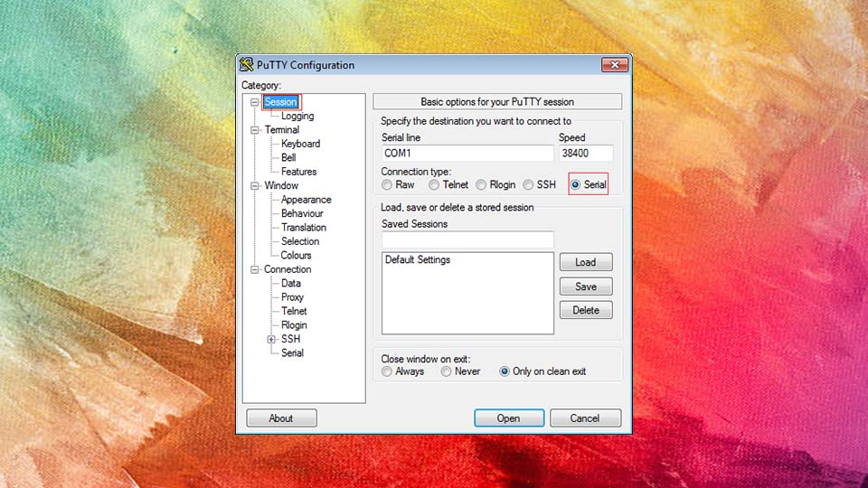
Task: Open the Features category
Action: pos(299,172)
